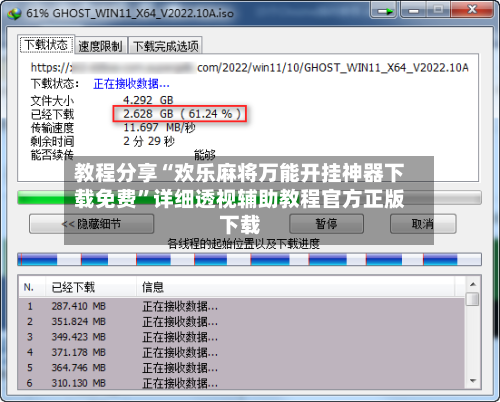This screenshot has height=402, width=500.
Task: Select thread row 1 with 287.410 MB
Action: [241, 306]
